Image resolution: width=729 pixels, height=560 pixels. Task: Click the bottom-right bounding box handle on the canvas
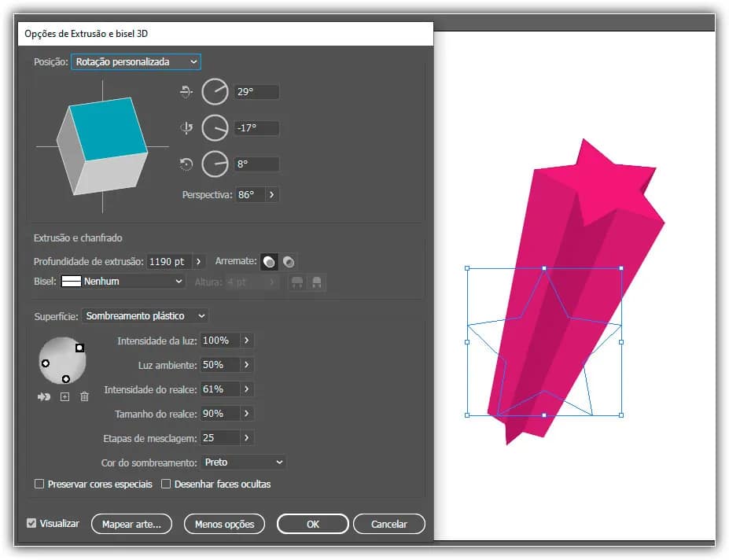tap(621, 414)
